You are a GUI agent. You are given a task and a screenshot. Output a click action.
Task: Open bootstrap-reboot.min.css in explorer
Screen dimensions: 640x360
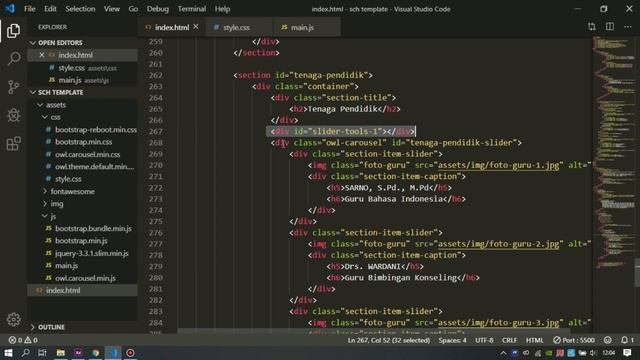point(96,130)
